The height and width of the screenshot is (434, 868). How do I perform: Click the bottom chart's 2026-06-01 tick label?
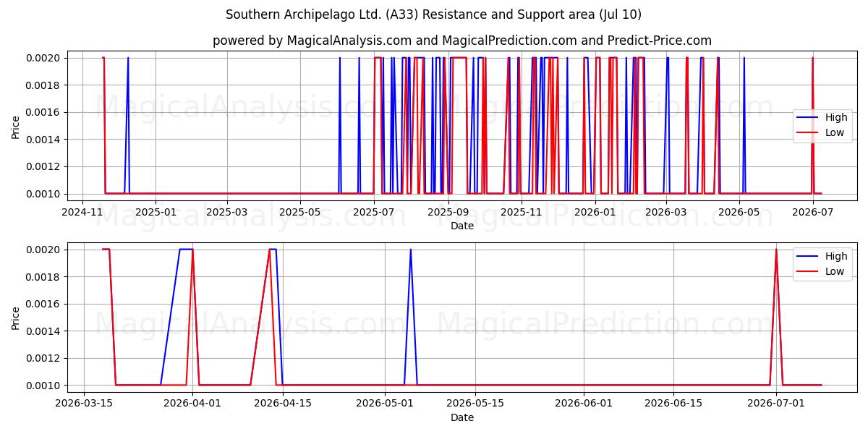pos(584,404)
